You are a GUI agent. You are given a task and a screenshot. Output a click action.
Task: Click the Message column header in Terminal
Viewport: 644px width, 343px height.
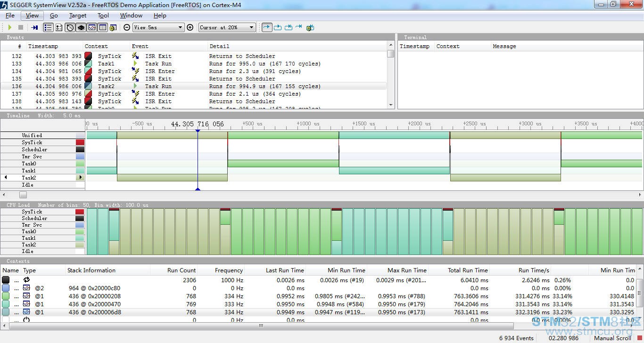(x=566, y=46)
